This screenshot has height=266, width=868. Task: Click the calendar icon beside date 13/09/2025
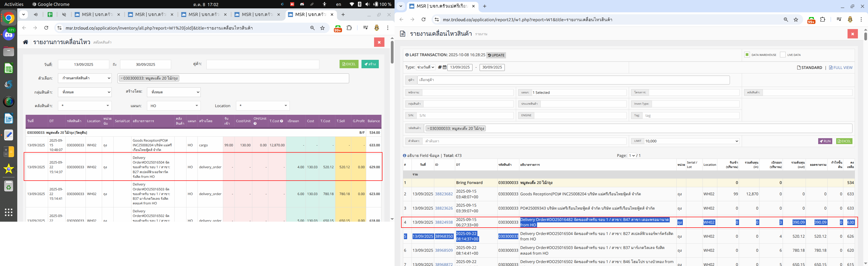(444, 67)
